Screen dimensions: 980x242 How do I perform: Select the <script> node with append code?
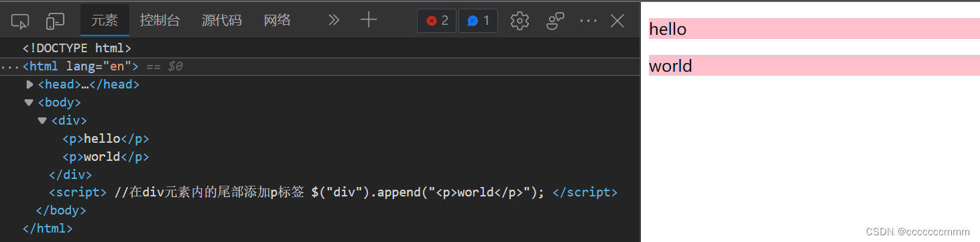click(332, 192)
